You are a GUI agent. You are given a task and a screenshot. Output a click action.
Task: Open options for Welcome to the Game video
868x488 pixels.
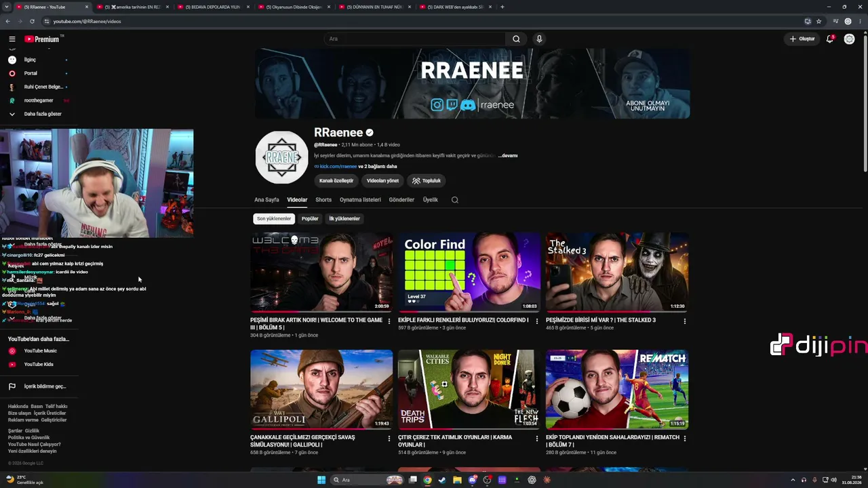pos(389,321)
